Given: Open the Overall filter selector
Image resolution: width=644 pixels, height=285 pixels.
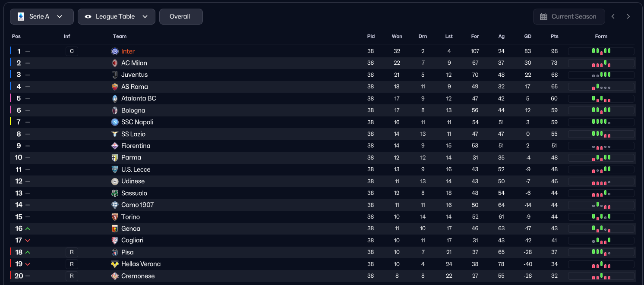Looking at the screenshot, I should 181,17.
